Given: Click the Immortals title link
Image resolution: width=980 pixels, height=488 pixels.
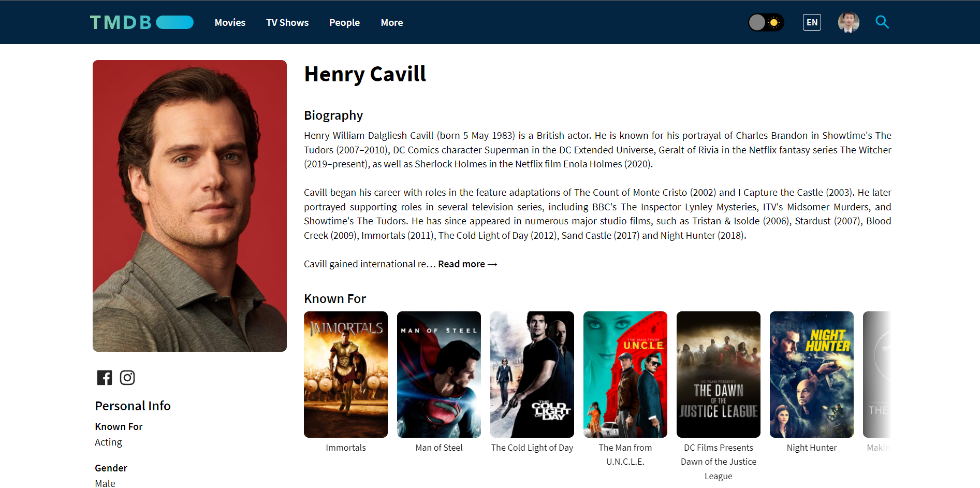Looking at the screenshot, I should (x=346, y=448).
